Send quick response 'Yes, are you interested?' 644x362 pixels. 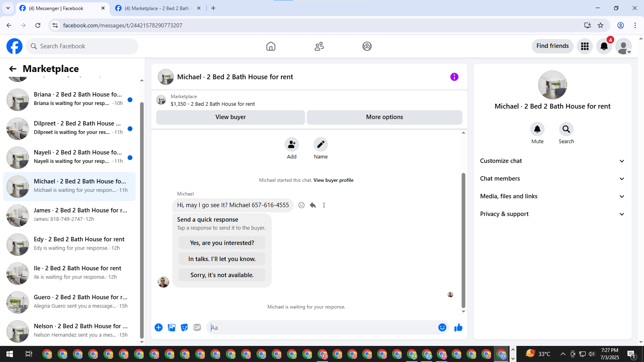pyautogui.click(x=222, y=243)
